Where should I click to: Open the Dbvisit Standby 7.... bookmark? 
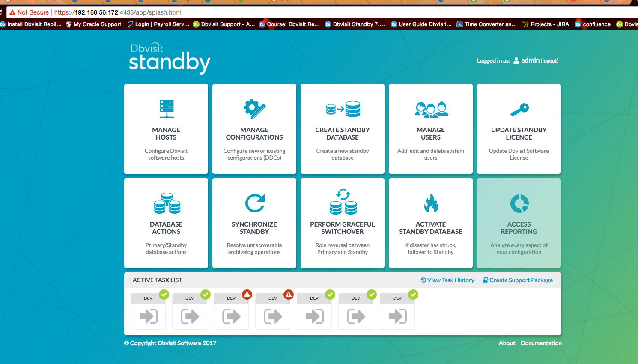[355, 24]
